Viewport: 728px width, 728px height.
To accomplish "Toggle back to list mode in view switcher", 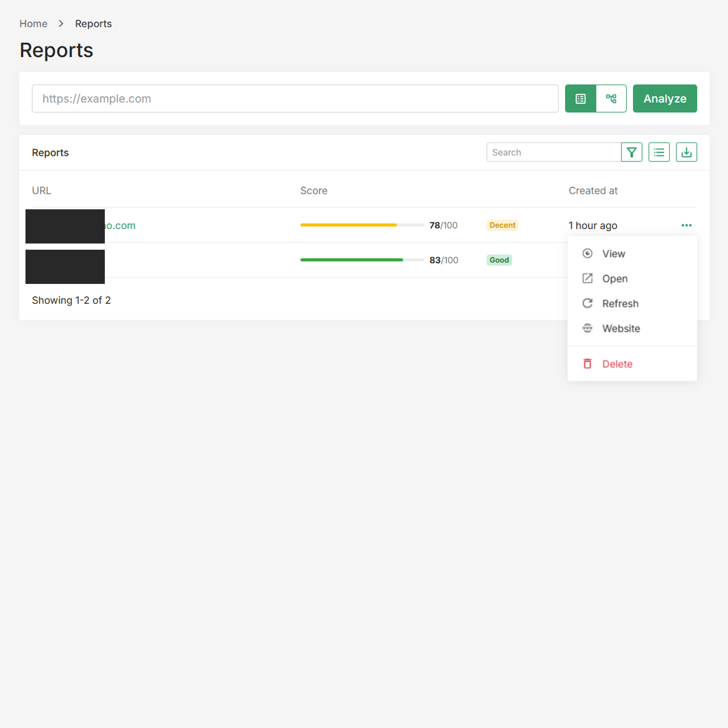I will (580, 98).
